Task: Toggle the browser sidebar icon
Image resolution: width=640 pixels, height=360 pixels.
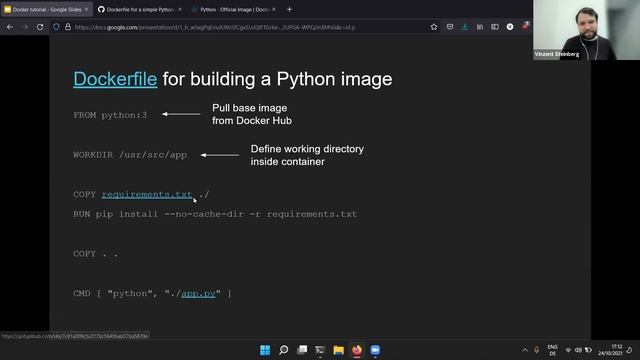Action: pos(495,27)
